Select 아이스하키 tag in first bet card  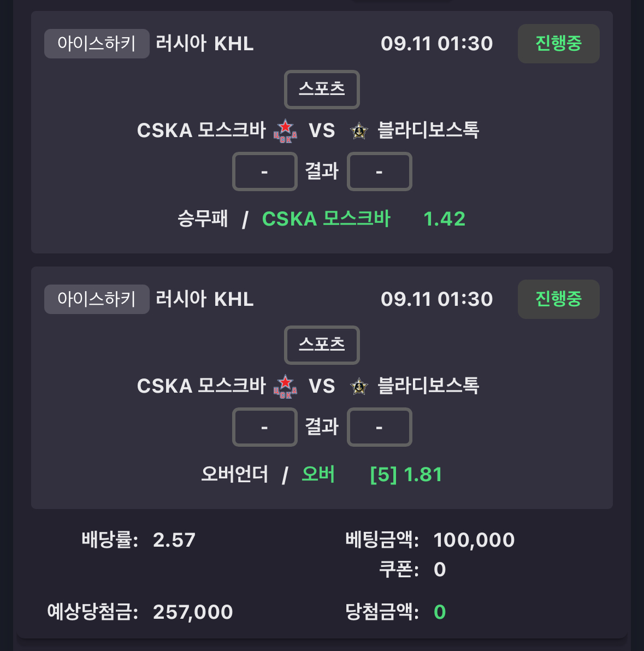(x=97, y=44)
